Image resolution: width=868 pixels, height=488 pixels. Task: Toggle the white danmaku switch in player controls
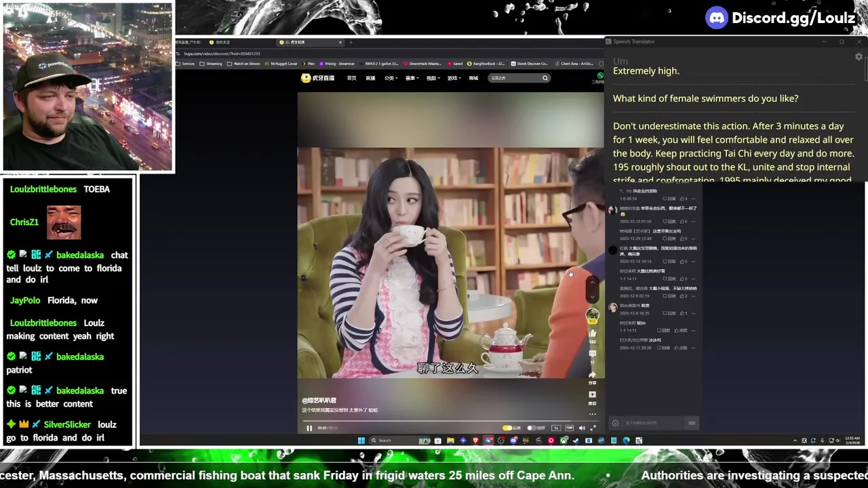(532, 428)
